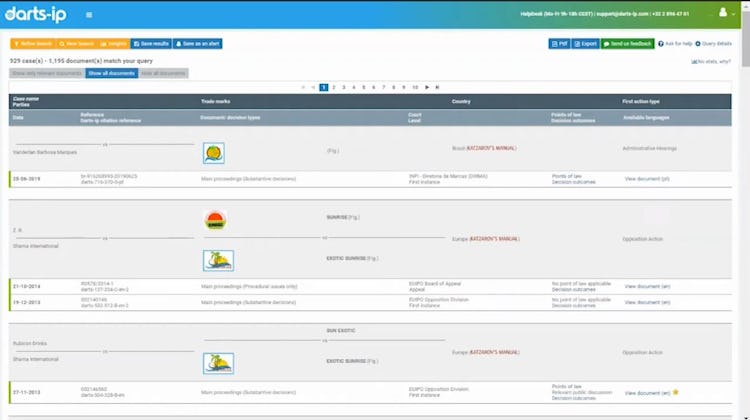Click the First action type column header
This screenshot has width=750, height=420.
[x=641, y=101]
